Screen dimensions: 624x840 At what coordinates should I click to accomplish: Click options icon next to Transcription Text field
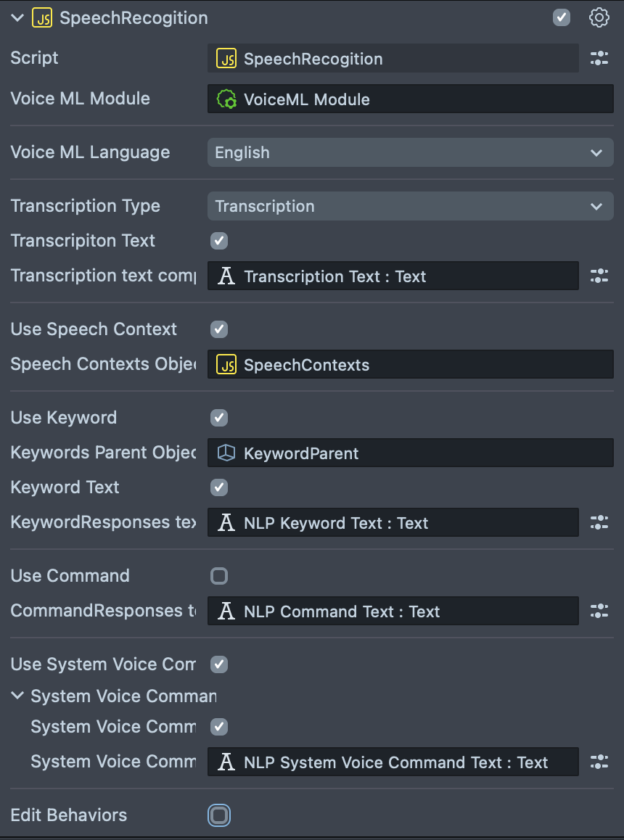(599, 276)
